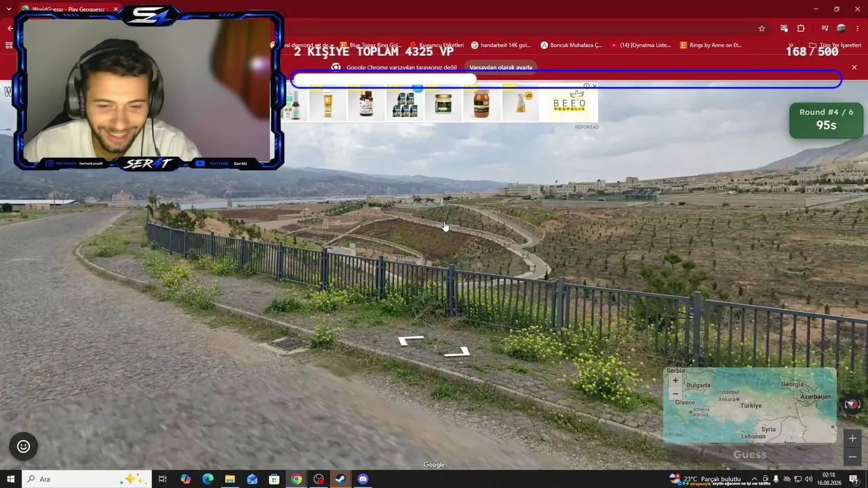Screen dimensions: 868x488
Task: Click the Meet Now camera tray icon
Action: (x=765, y=479)
